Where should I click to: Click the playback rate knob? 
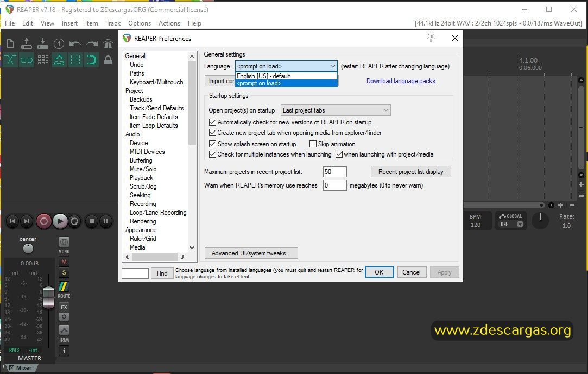540,220
